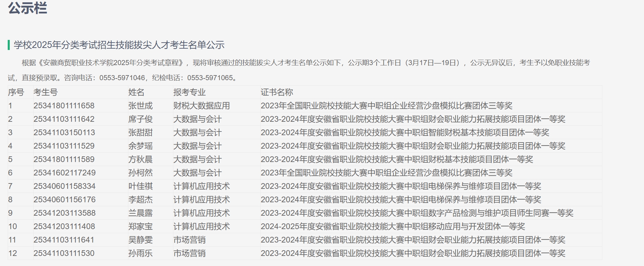Select the name 余梦瑶
Screen dimensions: 644x266
(x=140, y=146)
